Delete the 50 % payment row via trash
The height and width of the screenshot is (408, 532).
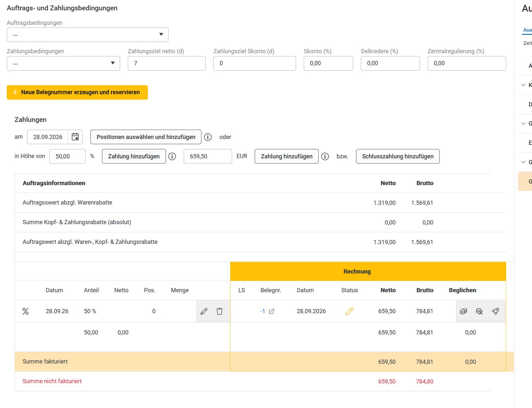point(220,311)
